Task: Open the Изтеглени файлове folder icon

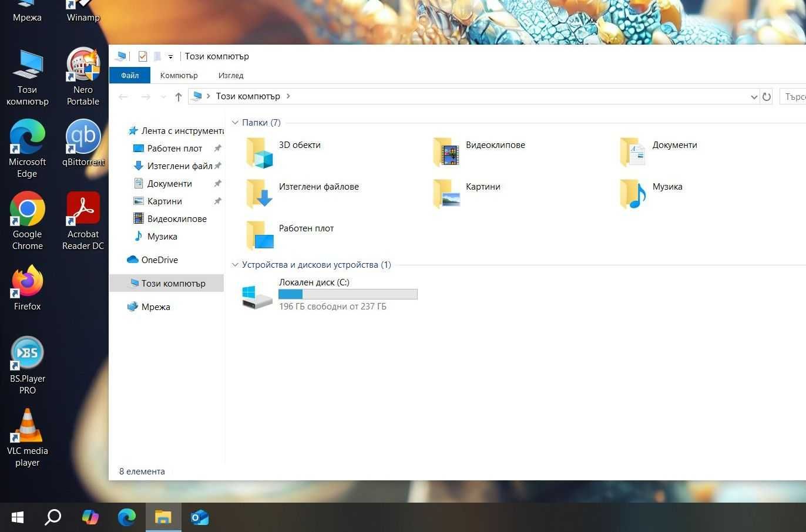Action: [x=259, y=194]
